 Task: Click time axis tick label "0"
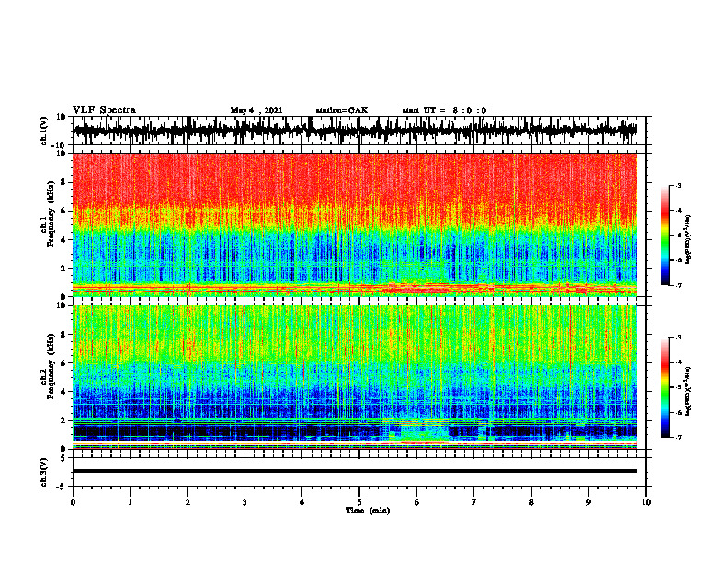click(x=73, y=502)
